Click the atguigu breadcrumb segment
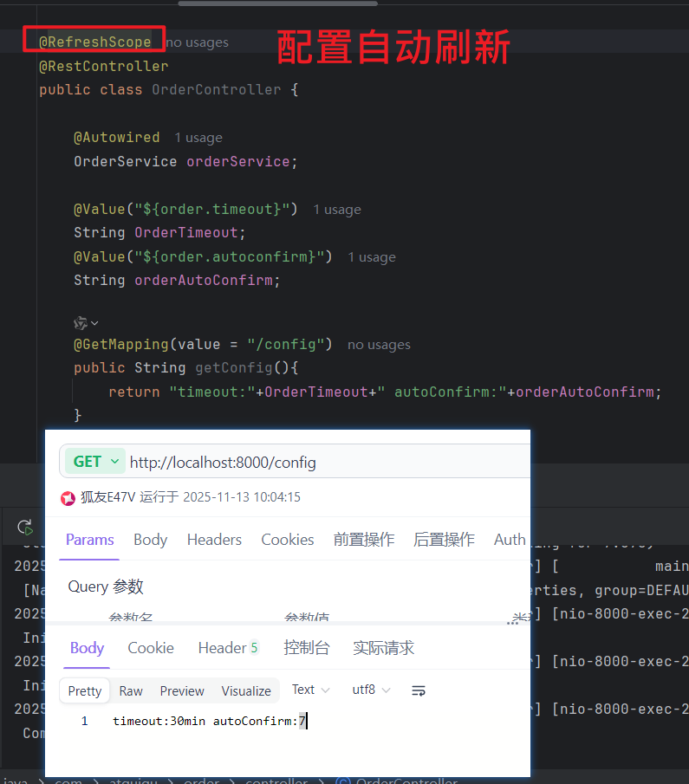The image size is (689, 784). [133, 781]
